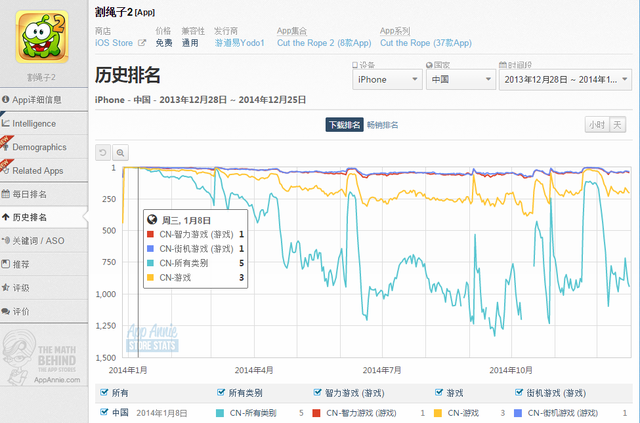Click the red CN-智力游戏 swatch in the bottom legend

[x=316, y=413]
